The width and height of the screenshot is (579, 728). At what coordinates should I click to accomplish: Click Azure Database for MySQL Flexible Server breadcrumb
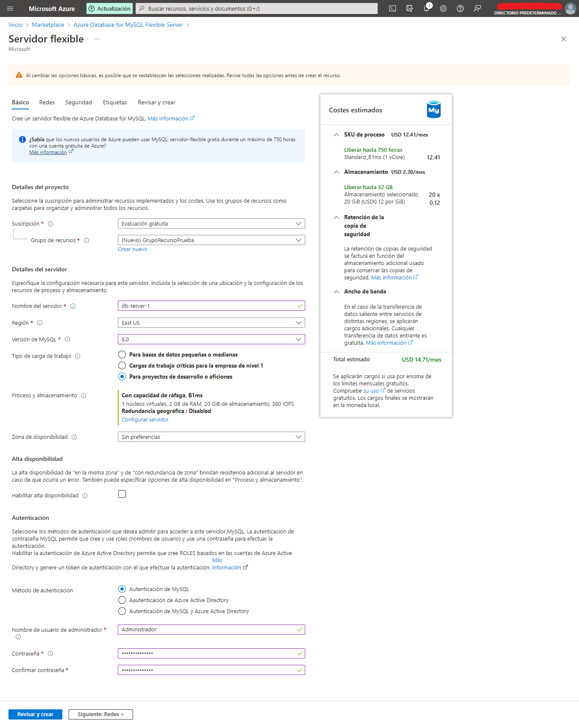click(128, 25)
